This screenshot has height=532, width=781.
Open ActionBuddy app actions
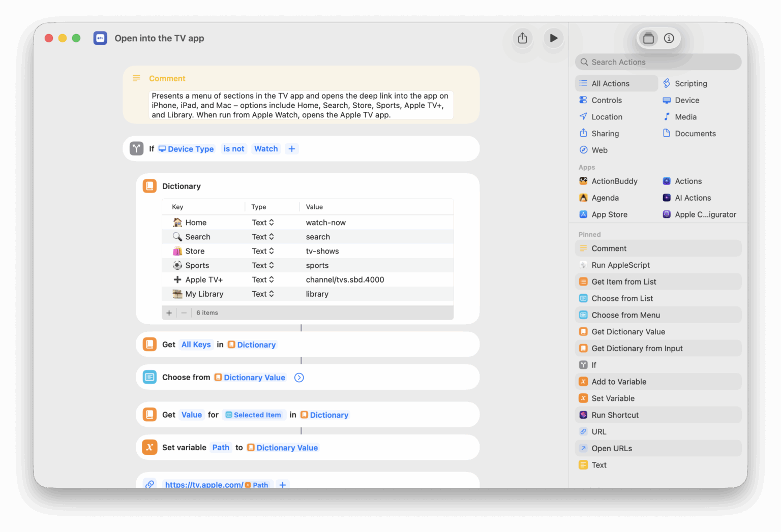614,181
